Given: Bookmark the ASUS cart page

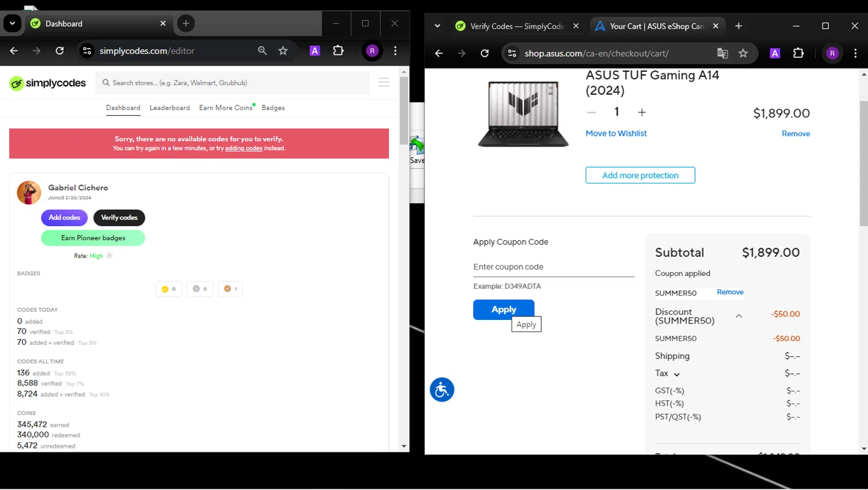Looking at the screenshot, I should 744,53.
